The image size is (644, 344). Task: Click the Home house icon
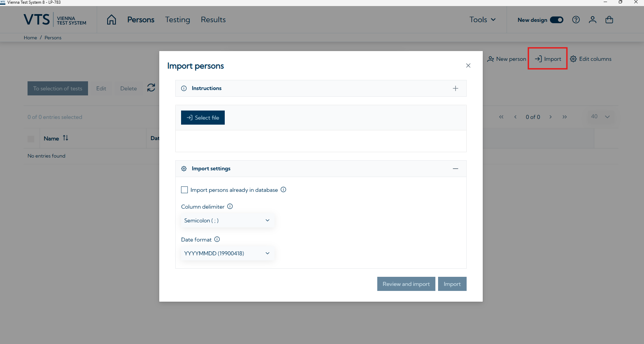coord(112,20)
